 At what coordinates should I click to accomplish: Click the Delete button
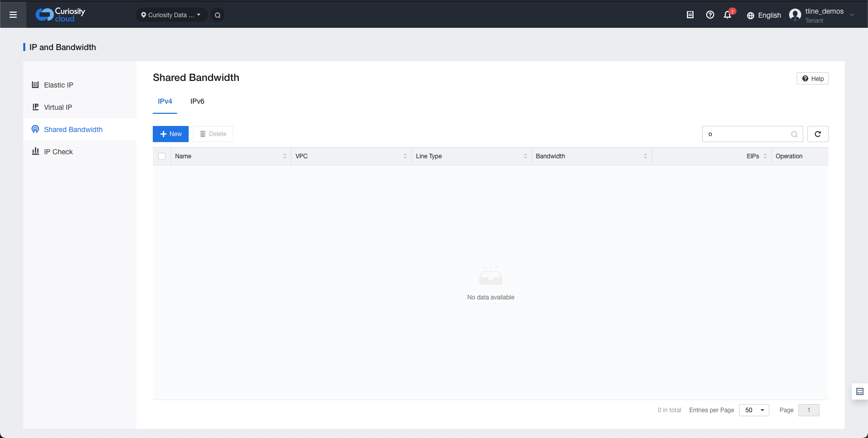pos(213,134)
